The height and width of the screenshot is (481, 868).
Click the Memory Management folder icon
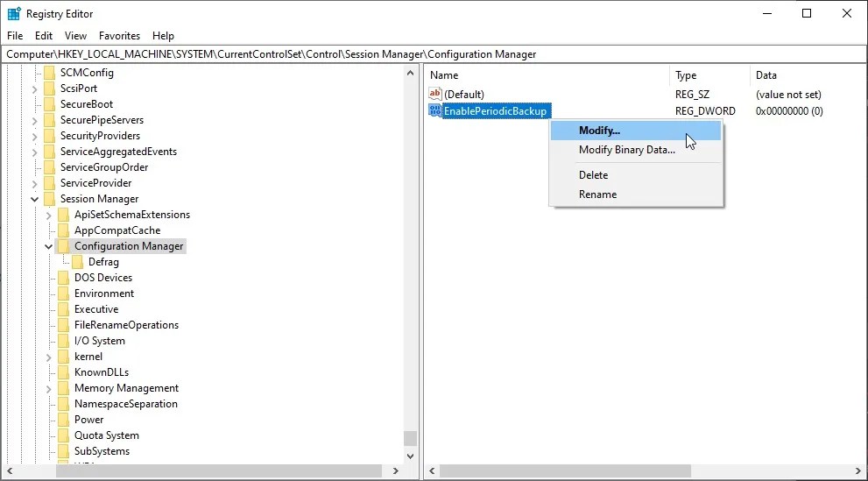(x=64, y=388)
